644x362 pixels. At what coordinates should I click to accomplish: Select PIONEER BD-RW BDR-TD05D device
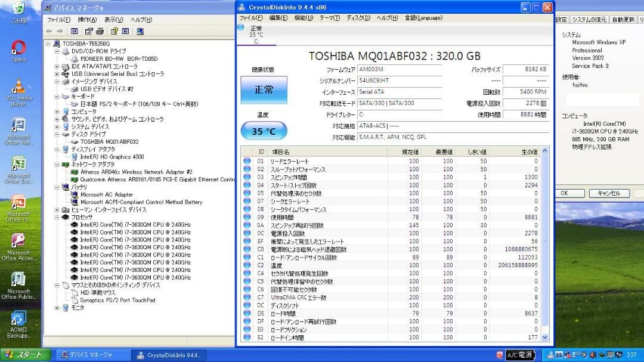(119, 59)
